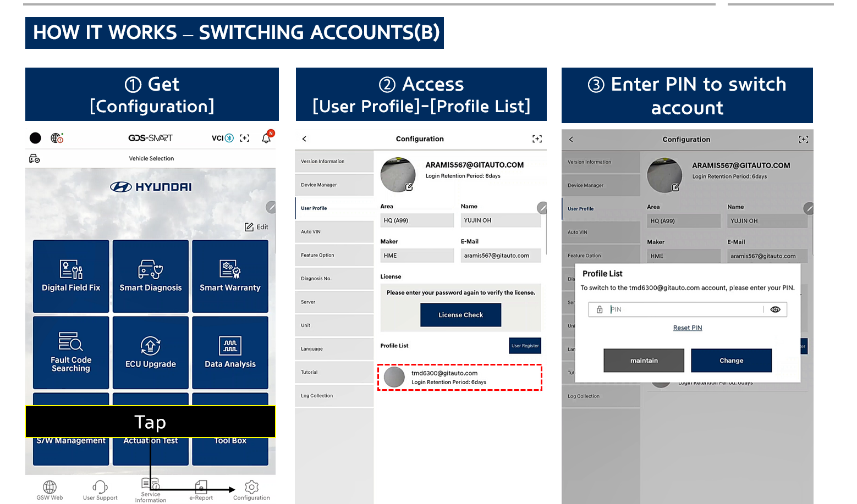Screen dimensions: 857x504
Task: Click the vehicle icon next to Vehicle Selection
Action: click(34, 159)
